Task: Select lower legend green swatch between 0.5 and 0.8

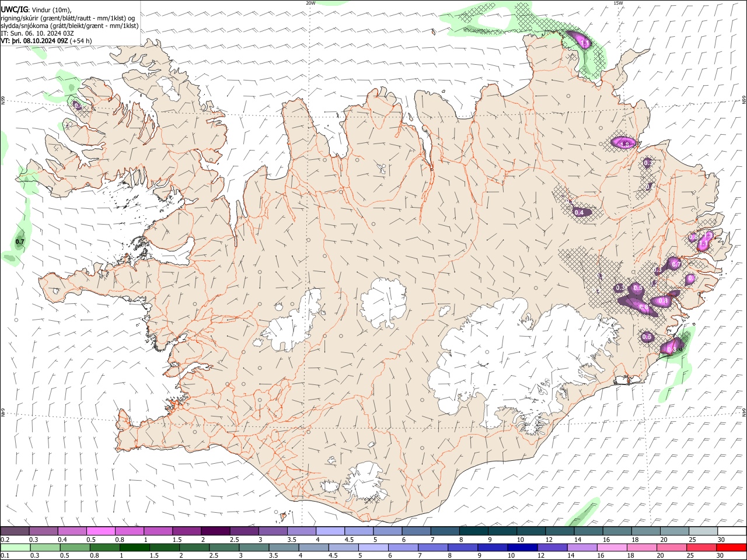Action: click(75, 547)
